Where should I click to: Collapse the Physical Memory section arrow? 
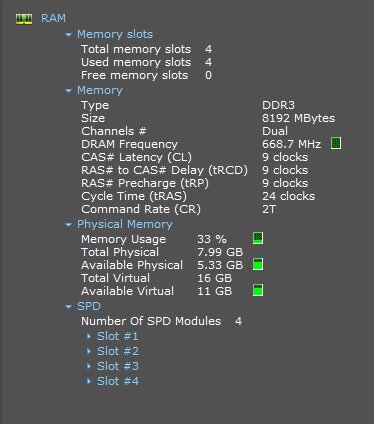68,225
